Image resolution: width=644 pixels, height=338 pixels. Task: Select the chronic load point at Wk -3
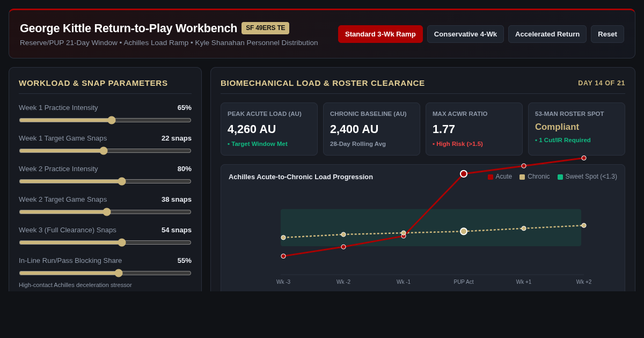[283, 238]
